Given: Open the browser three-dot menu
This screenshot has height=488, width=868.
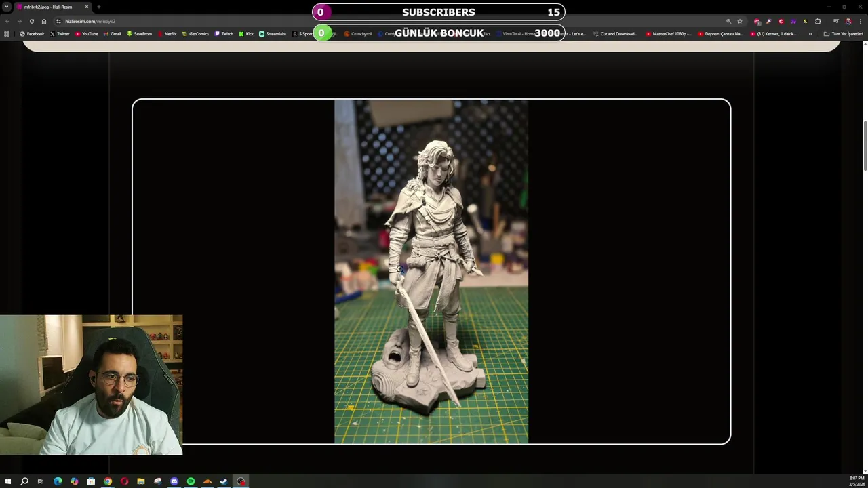Looking at the screenshot, I should (860, 21).
